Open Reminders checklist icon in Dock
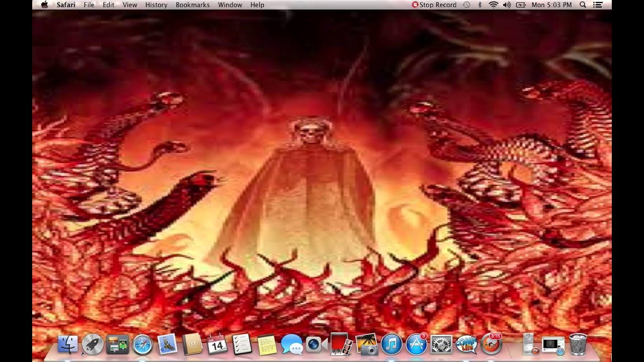Screen dimensions: 644x362 pos(242,344)
